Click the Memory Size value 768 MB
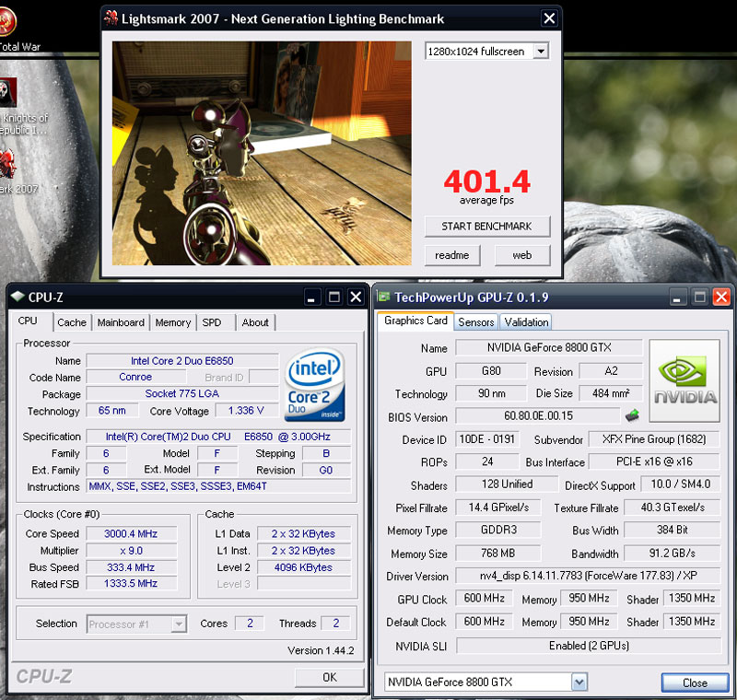Screen dimensions: 737x700 498,554
